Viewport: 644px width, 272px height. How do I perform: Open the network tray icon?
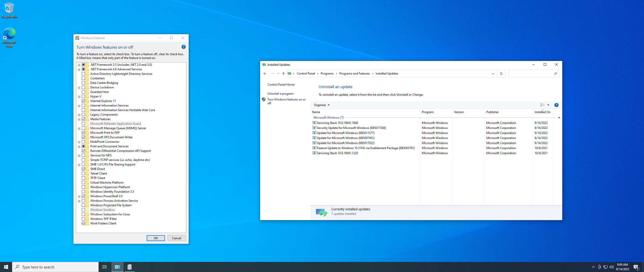[x=606, y=267]
